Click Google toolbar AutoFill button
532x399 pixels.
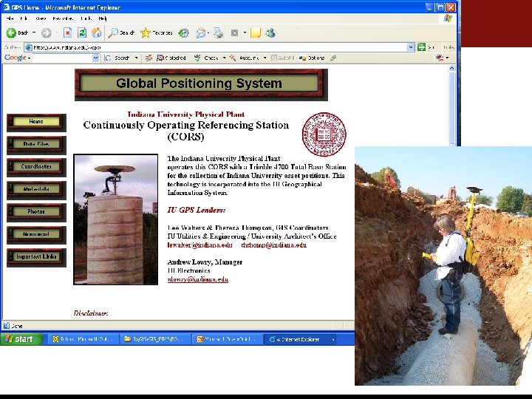tap(282, 58)
